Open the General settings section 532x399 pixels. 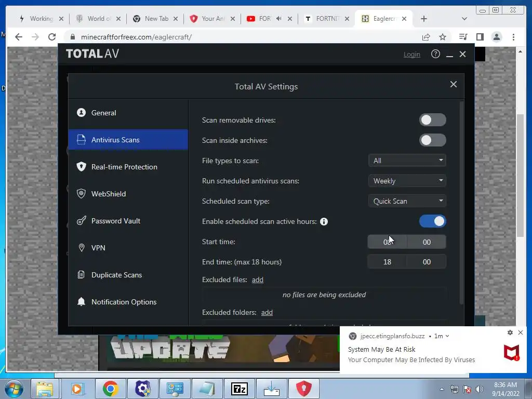pyautogui.click(x=128, y=113)
